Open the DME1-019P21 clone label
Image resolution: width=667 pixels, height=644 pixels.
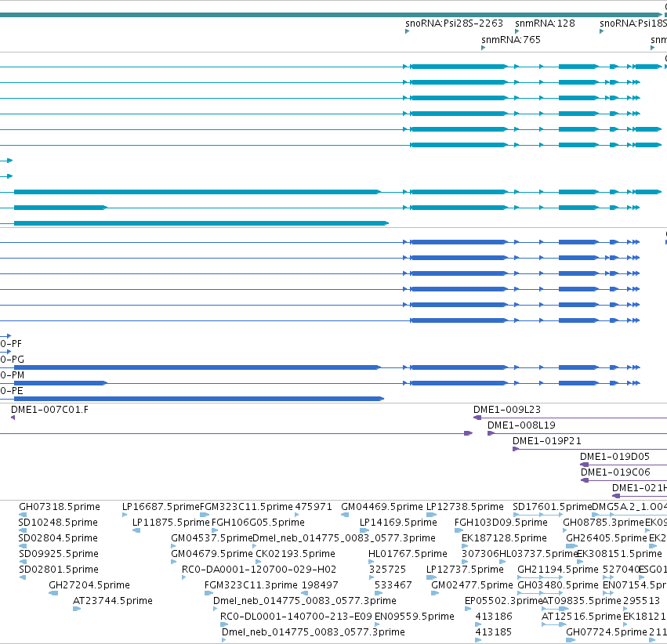point(546,441)
